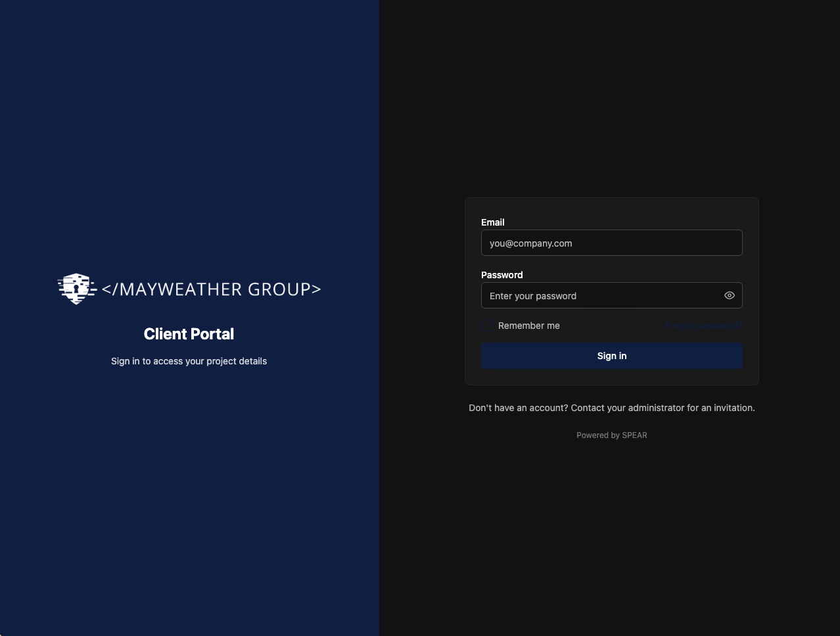The image size is (840, 636).
Task: Click the Password label text
Action: click(x=502, y=275)
